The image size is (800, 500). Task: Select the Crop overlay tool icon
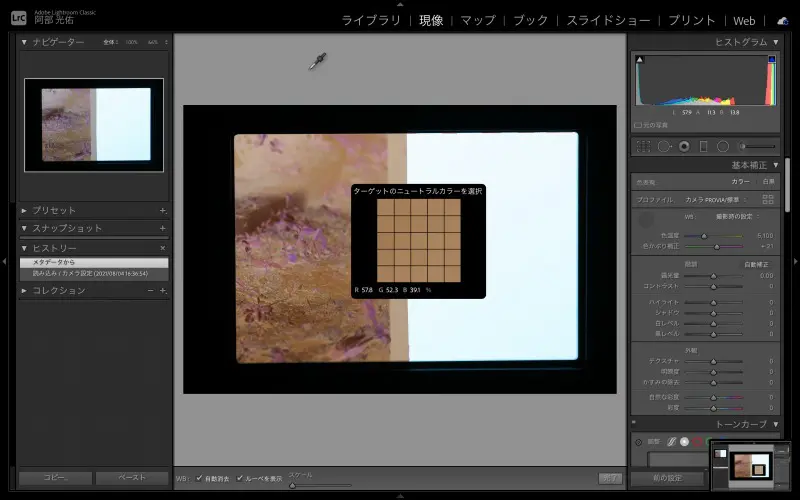coord(643,146)
